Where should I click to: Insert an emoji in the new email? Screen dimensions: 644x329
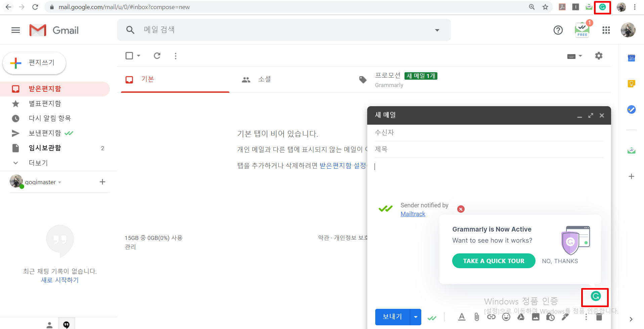pyautogui.click(x=506, y=317)
